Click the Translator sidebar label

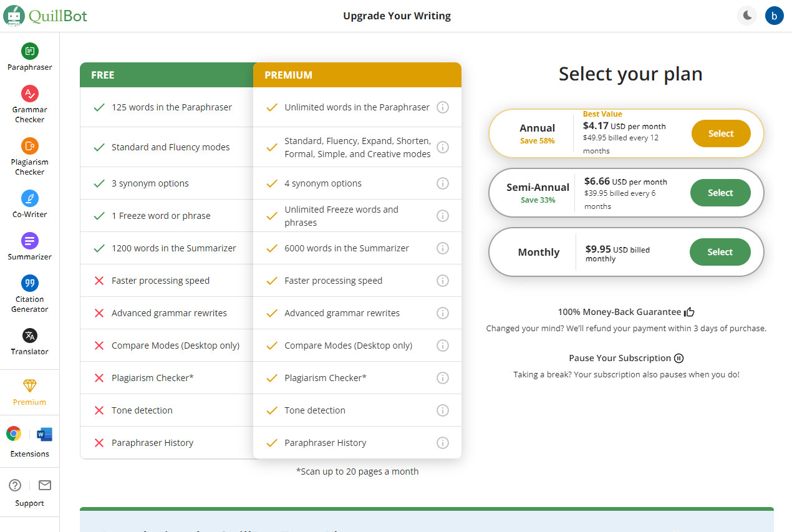pyautogui.click(x=29, y=352)
